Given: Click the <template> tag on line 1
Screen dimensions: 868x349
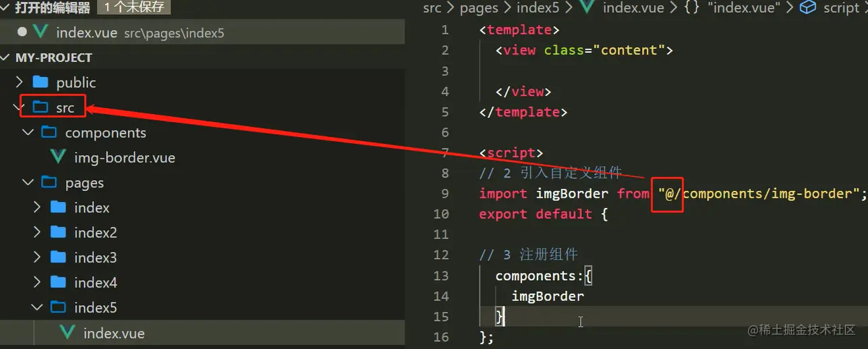Looking at the screenshot, I should point(519,30).
